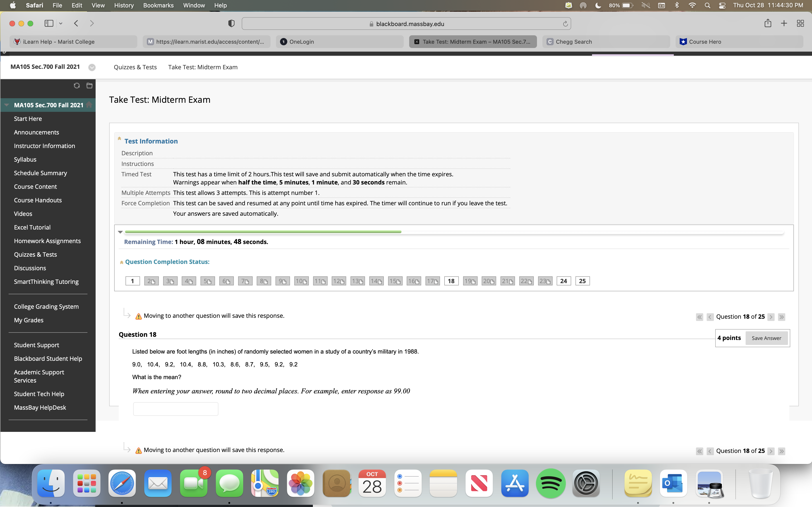The height and width of the screenshot is (507, 812).
Task: Go to next question using right arrow
Action: click(x=771, y=317)
